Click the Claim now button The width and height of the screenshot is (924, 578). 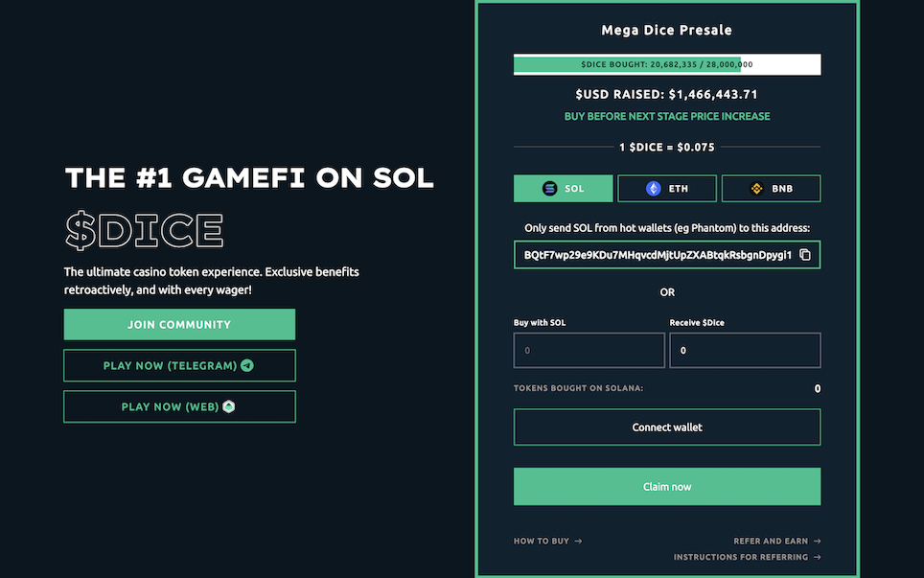click(667, 486)
